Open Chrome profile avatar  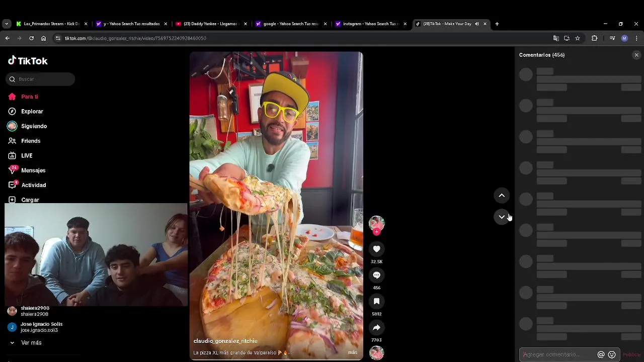pyautogui.click(x=624, y=38)
